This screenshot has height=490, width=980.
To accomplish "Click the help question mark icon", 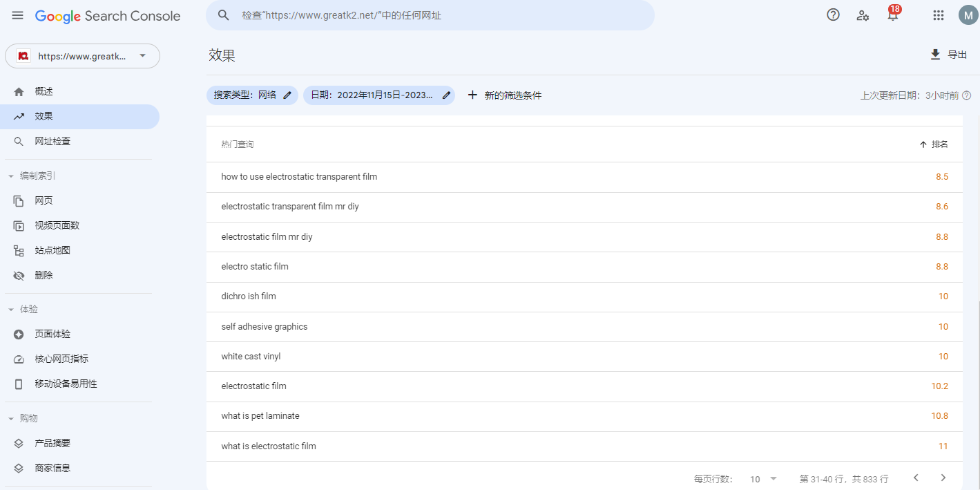I will pyautogui.click(x=833, y=15).
